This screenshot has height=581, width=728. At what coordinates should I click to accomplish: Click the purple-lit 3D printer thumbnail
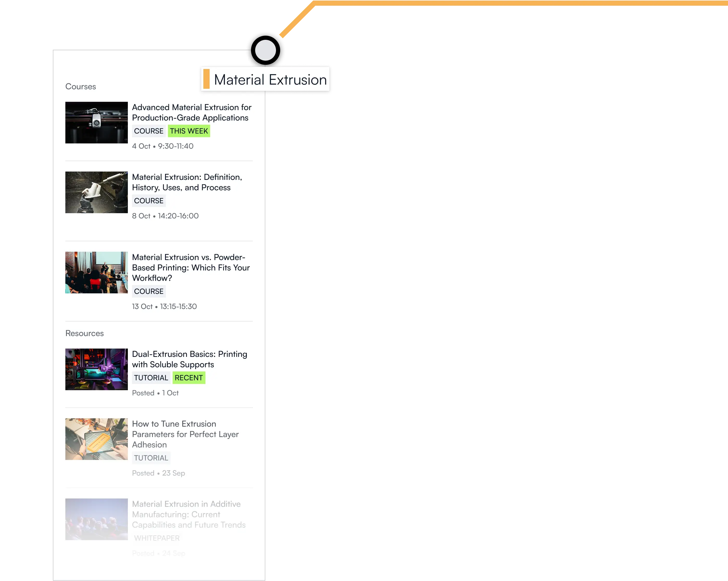(97, 369)
